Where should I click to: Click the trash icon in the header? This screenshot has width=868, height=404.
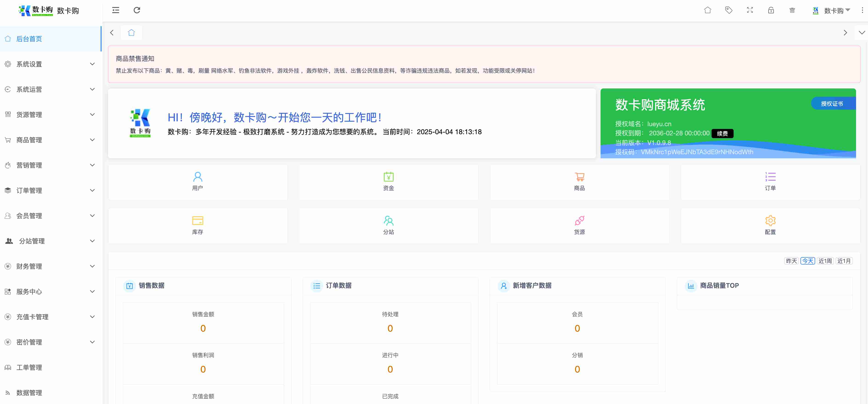pos(792,10)
